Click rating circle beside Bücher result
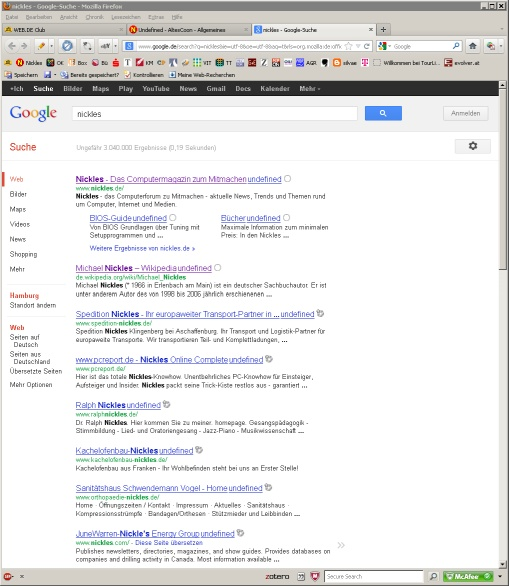The width and height of the screenshot is (509, 586). pyautogui.click(x=286, y=218)
